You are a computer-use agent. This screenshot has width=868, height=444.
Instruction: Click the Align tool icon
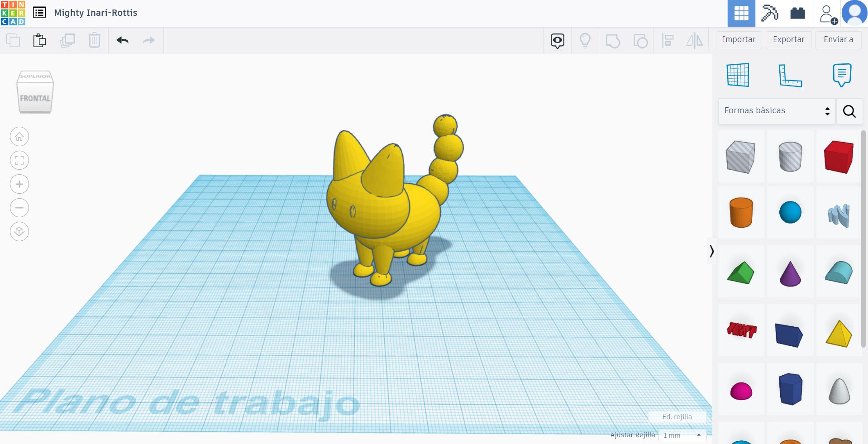pyautogui.click(x=668, y=41)
